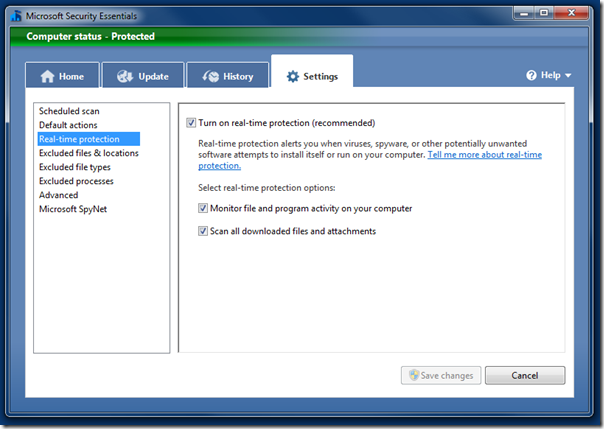The image size is (604, 429).
Task: Click the Help question mark icon
Action: pos(531,75)
